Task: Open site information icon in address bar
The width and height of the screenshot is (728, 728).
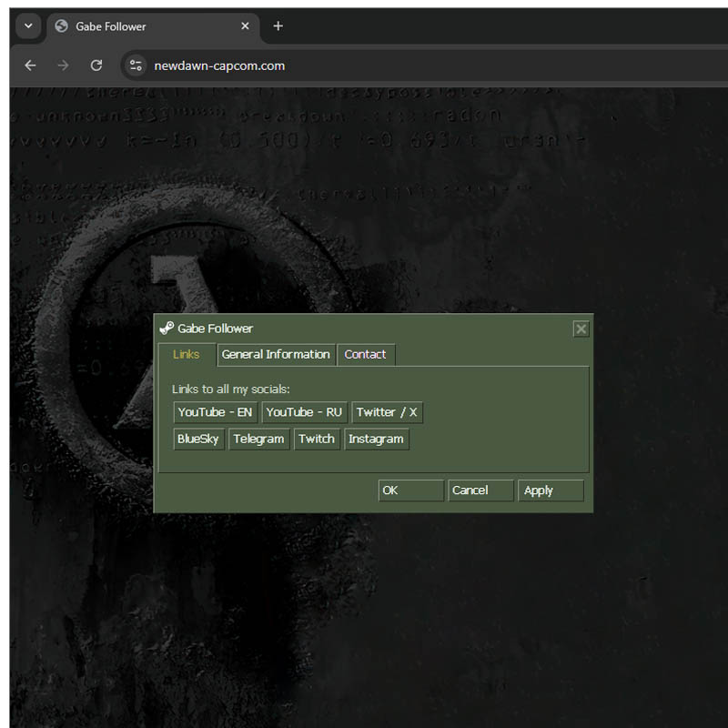Action: coord(136,66)
